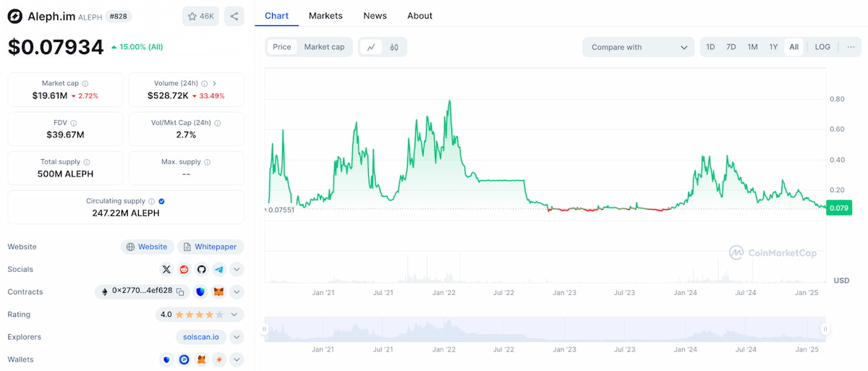Click contract address 0×2770...4ef628
868x371 pixels.
click(x=142, y=291)
